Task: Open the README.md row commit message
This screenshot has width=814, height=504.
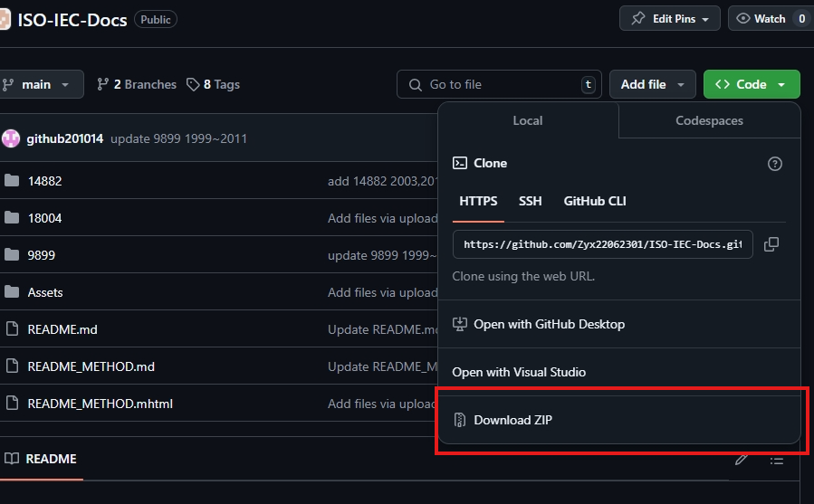Action: 383,329
